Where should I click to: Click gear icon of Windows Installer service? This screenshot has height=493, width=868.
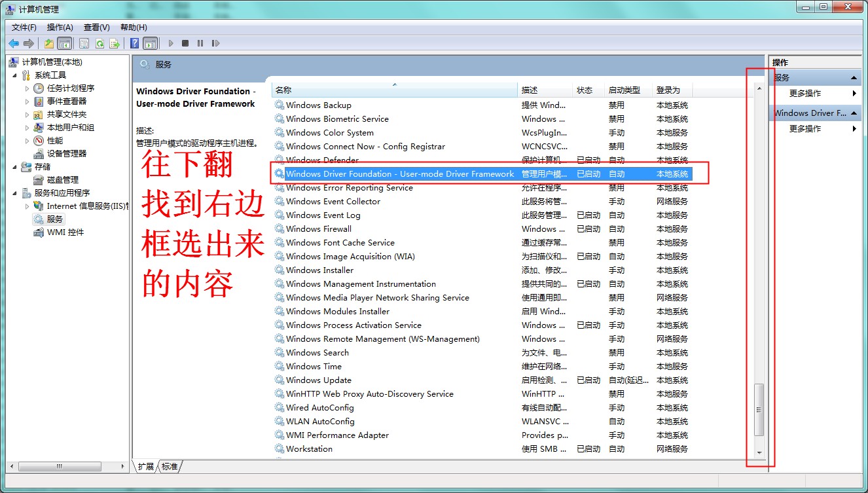280,270
